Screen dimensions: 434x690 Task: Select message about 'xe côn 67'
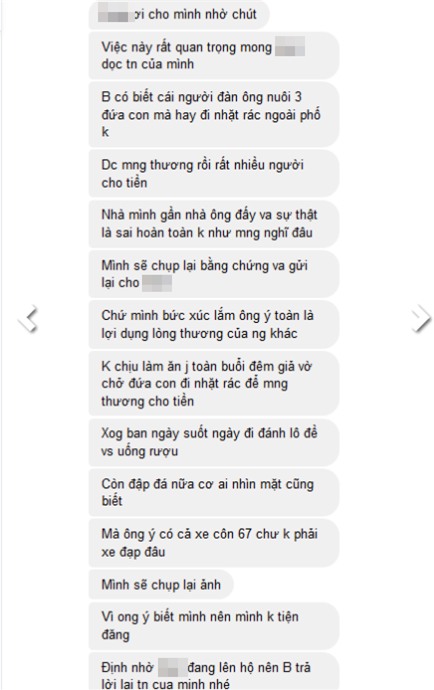click(x=213, y=543)
